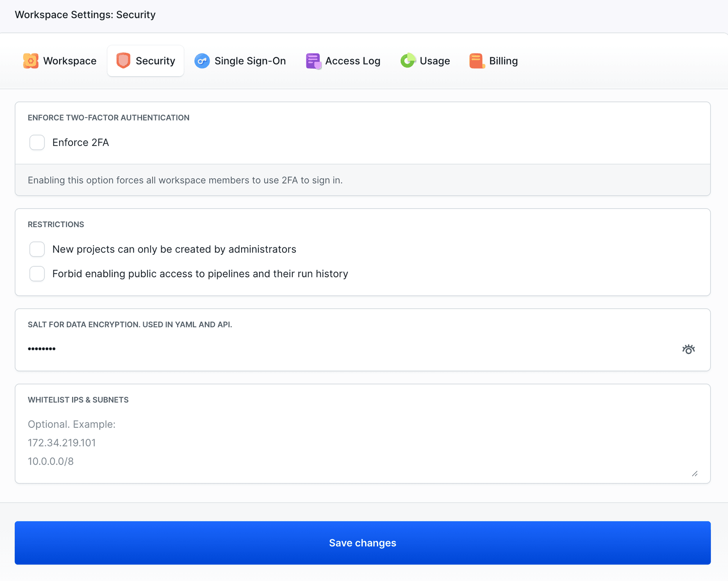Click the Enforce 2FA text label
This screenshot has width=728, height=581.
[80, 143]
